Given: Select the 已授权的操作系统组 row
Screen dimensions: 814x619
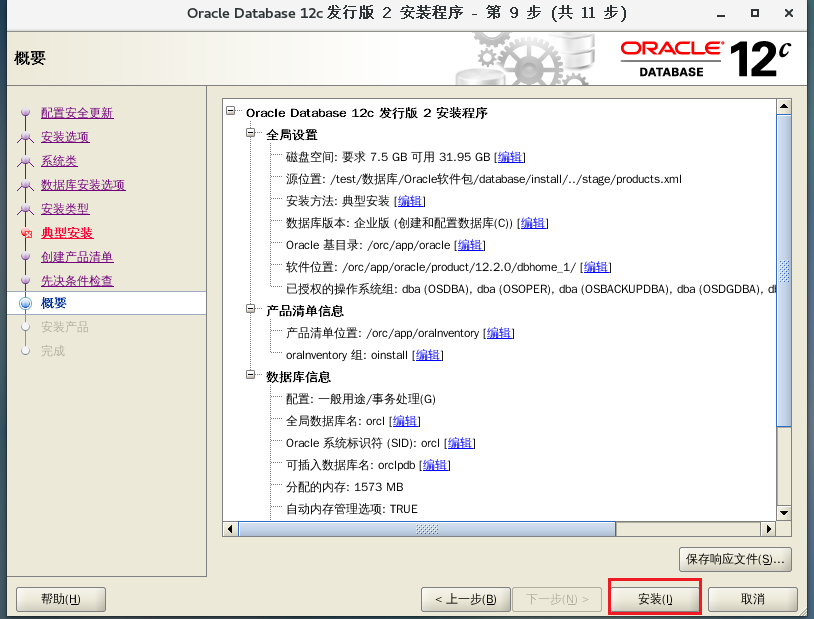Looking at the screenshot, I should coord(531,289).
